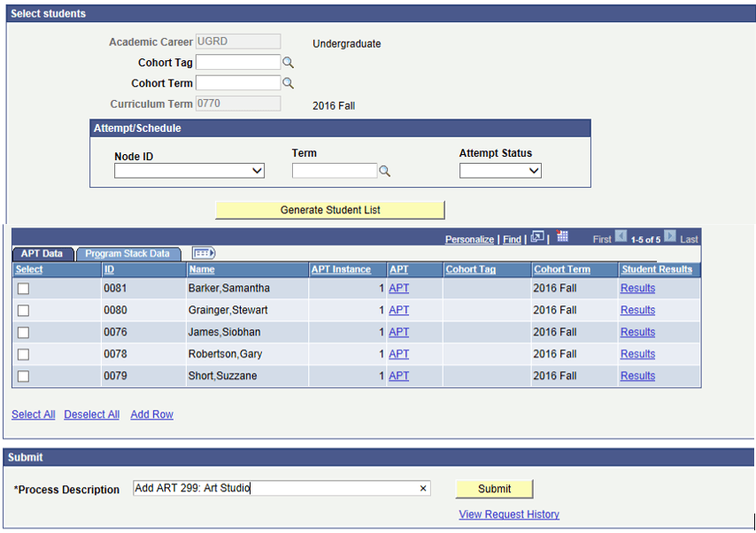Open the Cohort Term lookup magnifier
Viewport: 756px width, 533px height.
point(288,83)
